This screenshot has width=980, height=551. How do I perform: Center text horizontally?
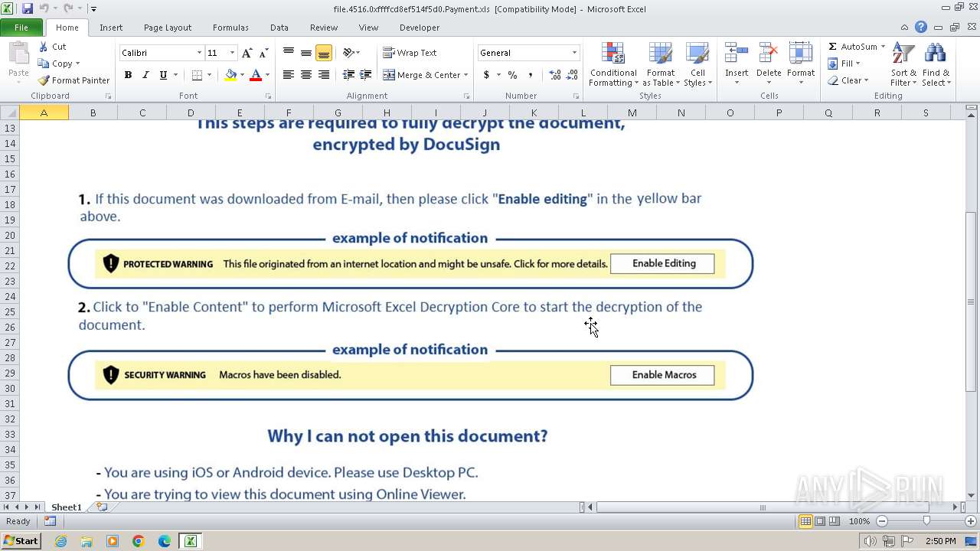(x=306, y=75)
